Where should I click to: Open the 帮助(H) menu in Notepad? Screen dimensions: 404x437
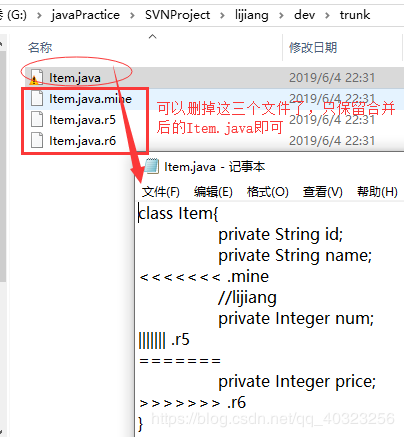[x=377, y=192]
